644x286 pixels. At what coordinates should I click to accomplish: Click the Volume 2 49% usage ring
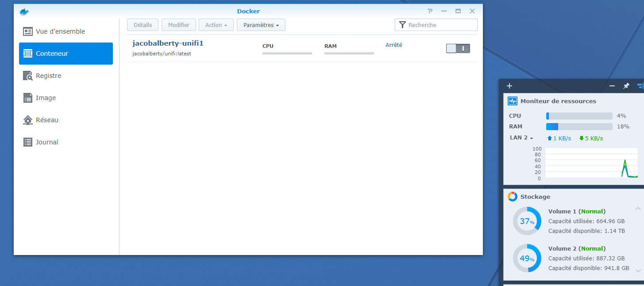point(527,258)
